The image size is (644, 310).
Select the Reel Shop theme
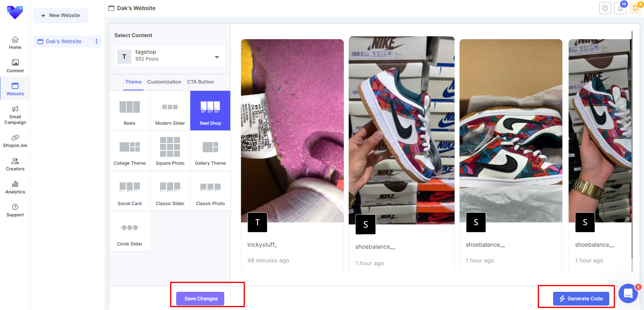coord(210,111)
